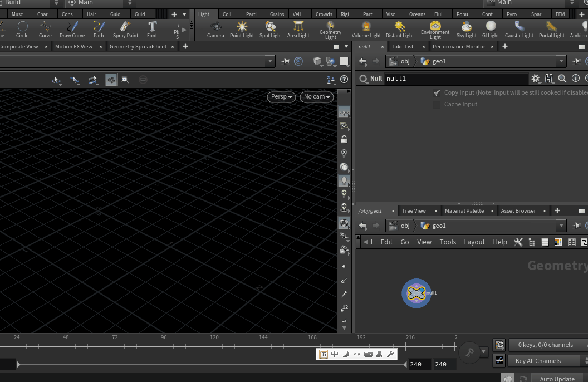Add an Environment Light from the shelf
Screen dimensions: 588x382
click(x=435, y=29)
